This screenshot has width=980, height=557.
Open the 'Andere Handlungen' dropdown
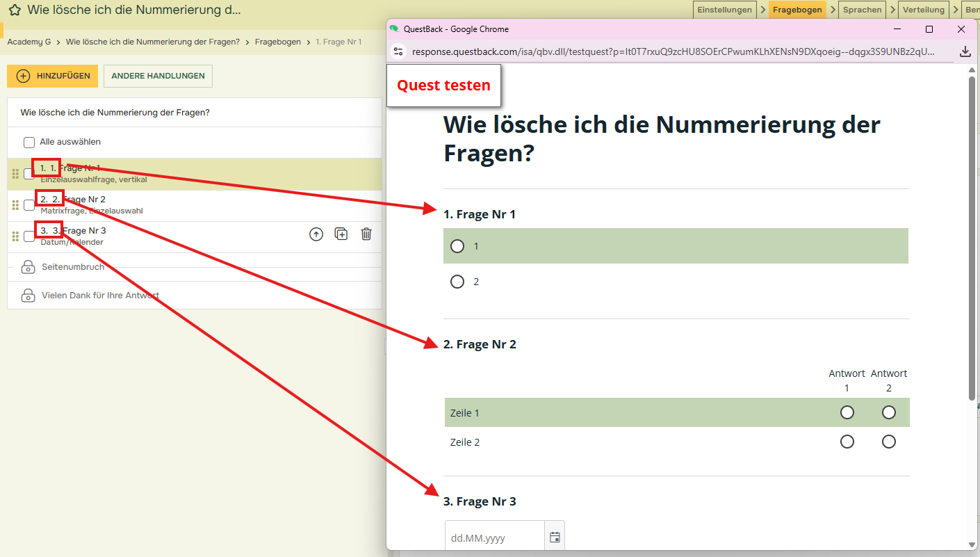pos(158,76)
